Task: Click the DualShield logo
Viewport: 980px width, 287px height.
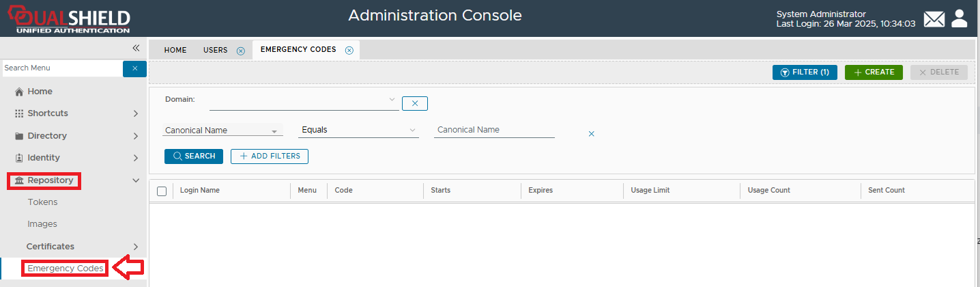Action: (68, 18)
